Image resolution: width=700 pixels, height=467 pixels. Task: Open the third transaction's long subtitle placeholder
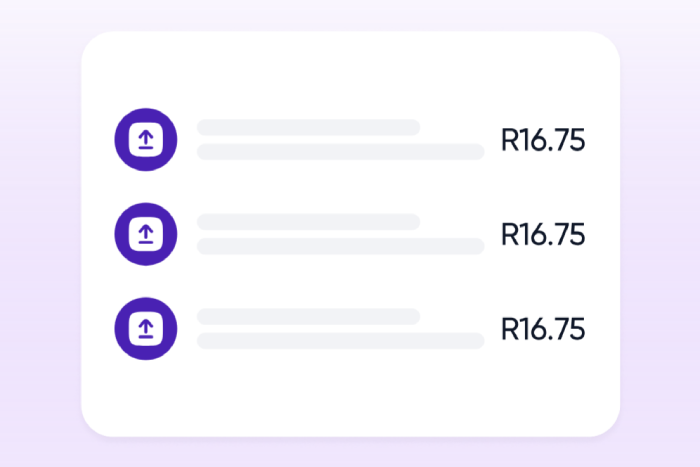340,341
